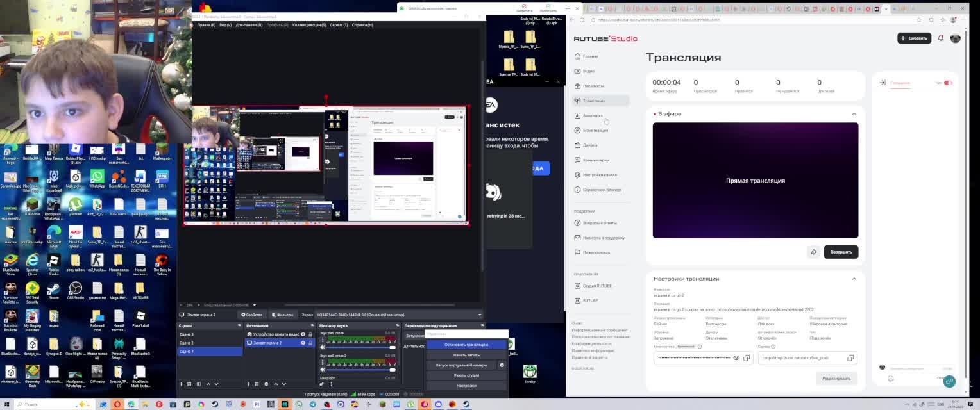This screenshot has height=410, width=980.
Task: Click Начать запись in OBS
Action: tap(466, 355)
